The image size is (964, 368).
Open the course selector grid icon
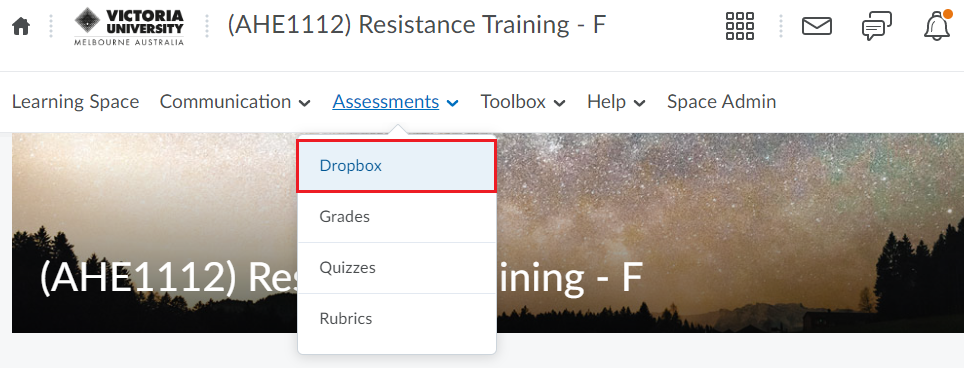(x=740, y=26)
